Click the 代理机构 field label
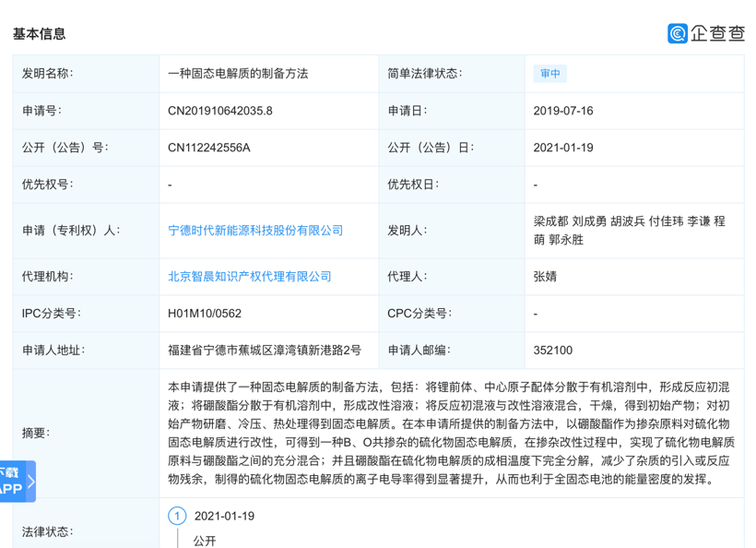Image resolution: width=756 pixels, height=548 pixels. [47, 277]
